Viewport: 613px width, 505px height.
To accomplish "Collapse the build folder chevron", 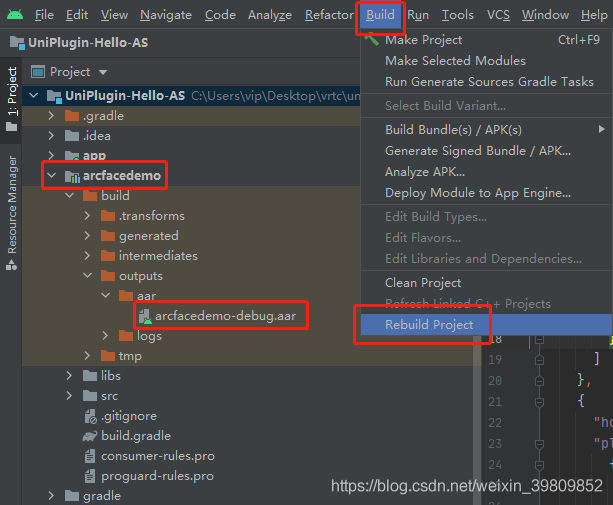I will click(x=70, y=195).
